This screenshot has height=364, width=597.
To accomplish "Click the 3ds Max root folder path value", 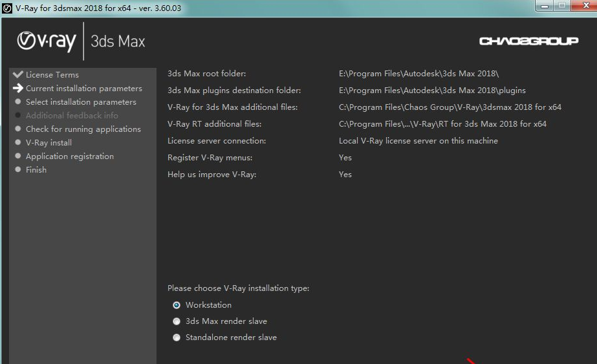I will tap(418, 74).
